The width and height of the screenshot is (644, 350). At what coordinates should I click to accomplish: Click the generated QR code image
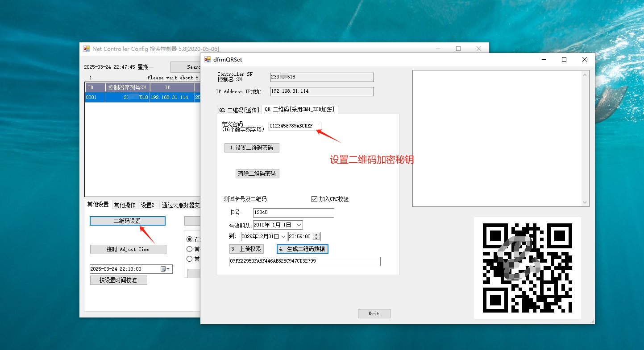[x=527, y=268]
